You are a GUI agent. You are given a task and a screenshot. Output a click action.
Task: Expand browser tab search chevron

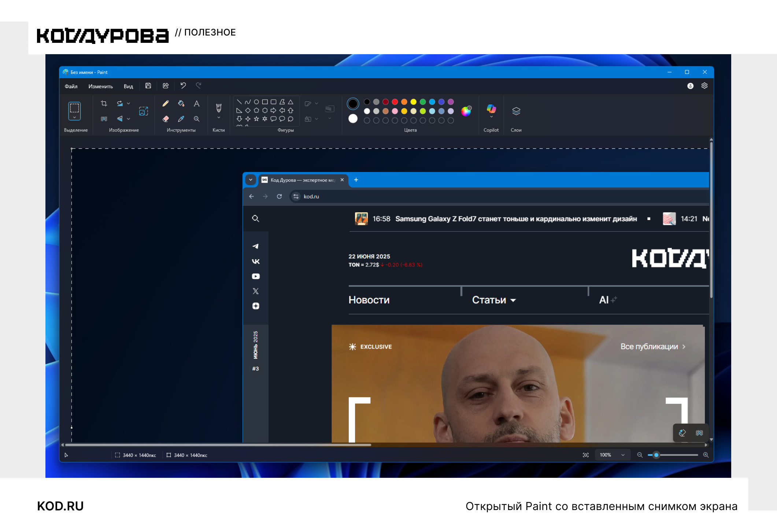(x=251, y=180)
